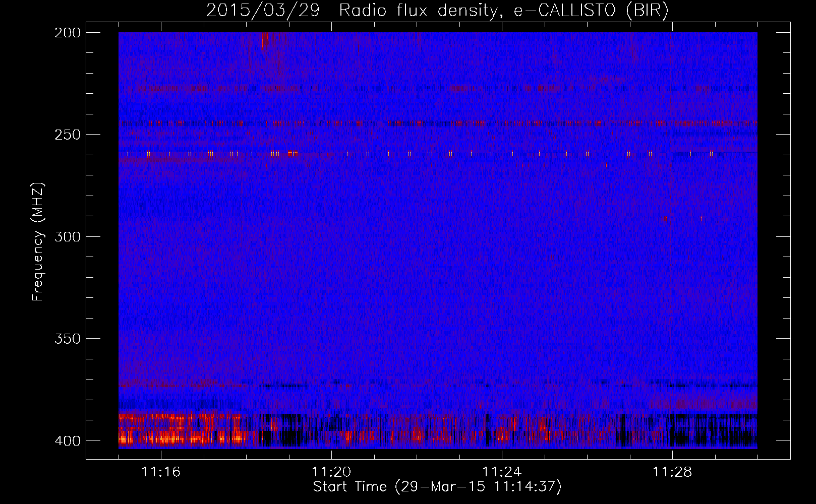
Task: Click the 200 frequency tick label
Action: coord(67,33)
